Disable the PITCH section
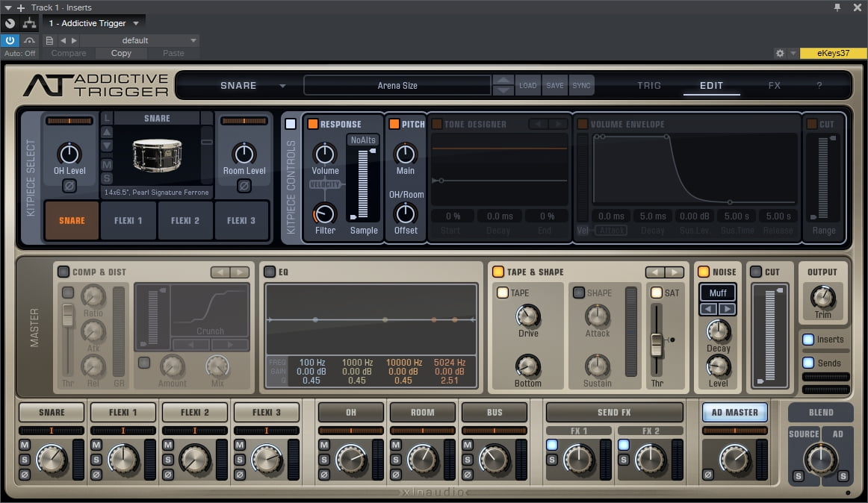The image size is (868, 503). [394, 124]
